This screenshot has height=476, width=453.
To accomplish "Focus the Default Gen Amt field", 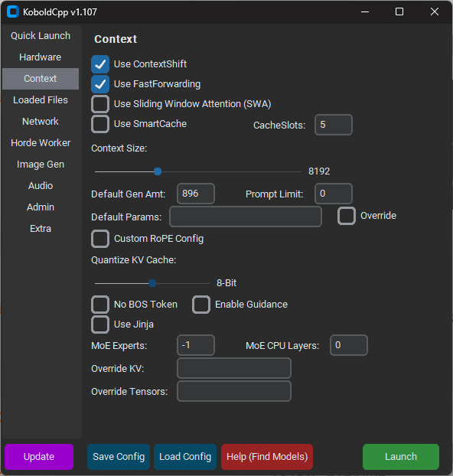I will 196,194.
